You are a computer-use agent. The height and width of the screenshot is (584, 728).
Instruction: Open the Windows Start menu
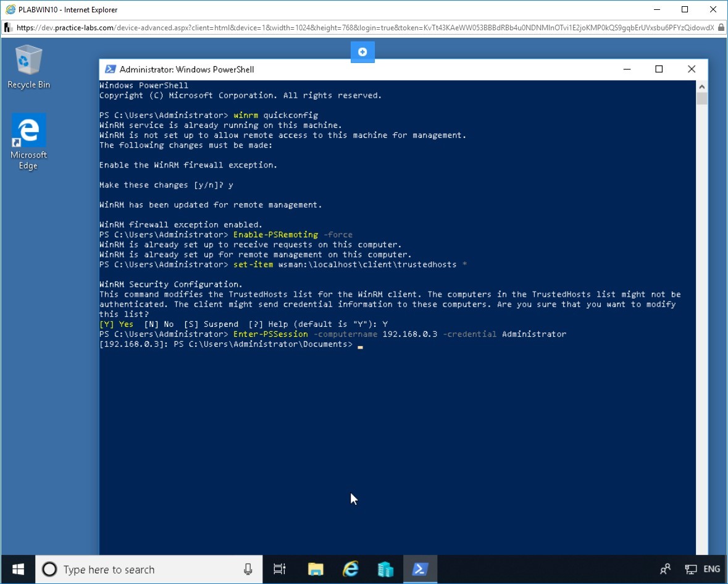18,569
